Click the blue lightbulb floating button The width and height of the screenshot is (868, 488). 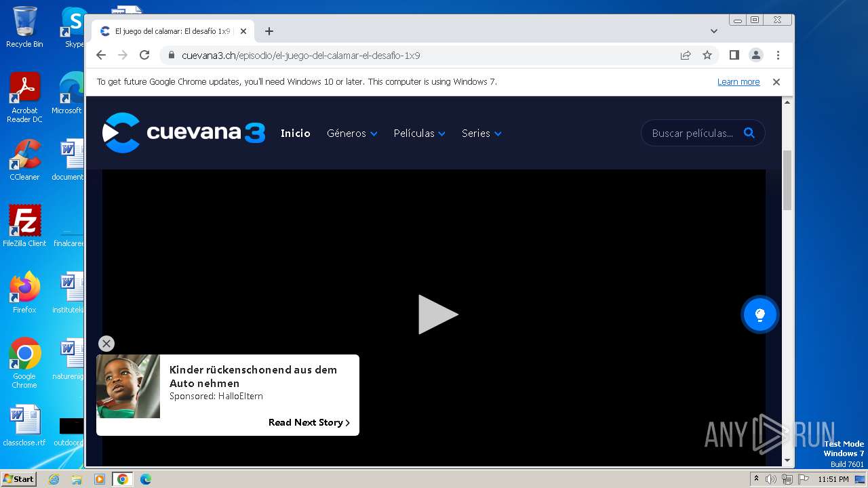pyautogui.click(x=759, y=314)
